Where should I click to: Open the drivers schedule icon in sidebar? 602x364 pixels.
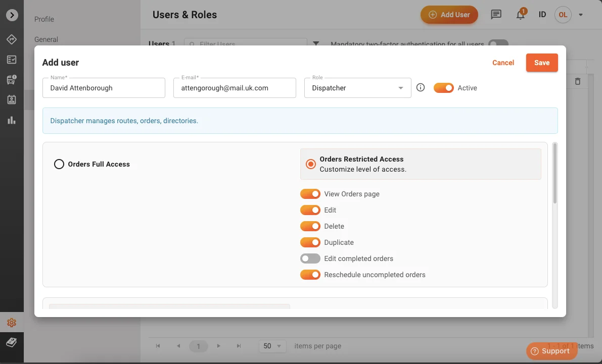click(12, 100)
